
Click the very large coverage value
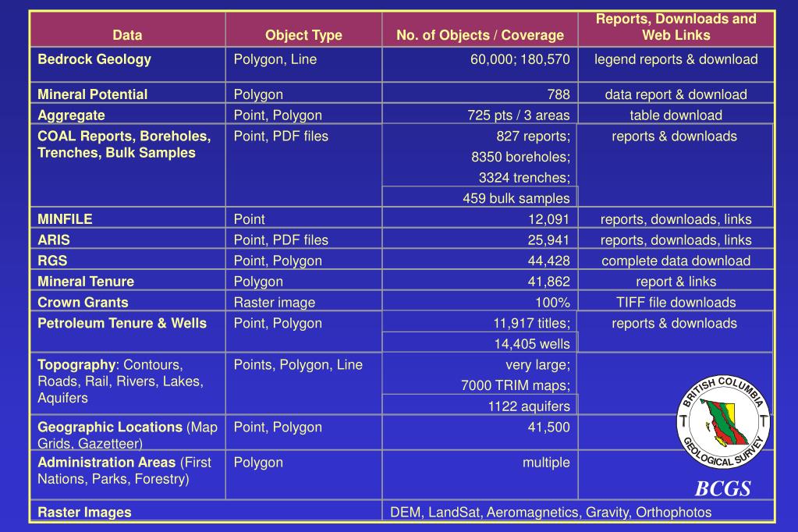[538, 365]
